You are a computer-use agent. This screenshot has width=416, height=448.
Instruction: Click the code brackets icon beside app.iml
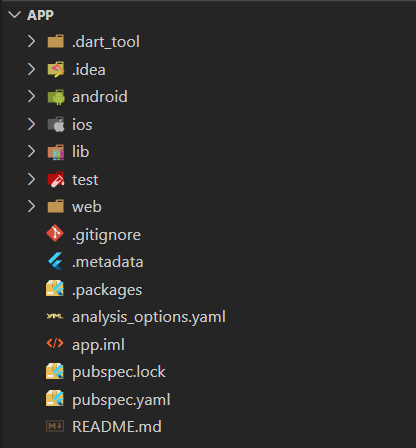(55, 343)
